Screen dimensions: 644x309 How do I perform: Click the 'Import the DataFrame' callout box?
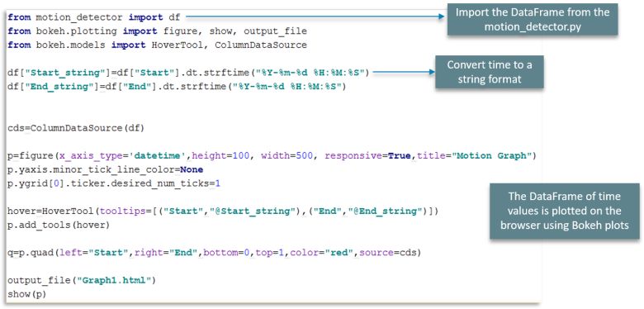pos(533,19)
